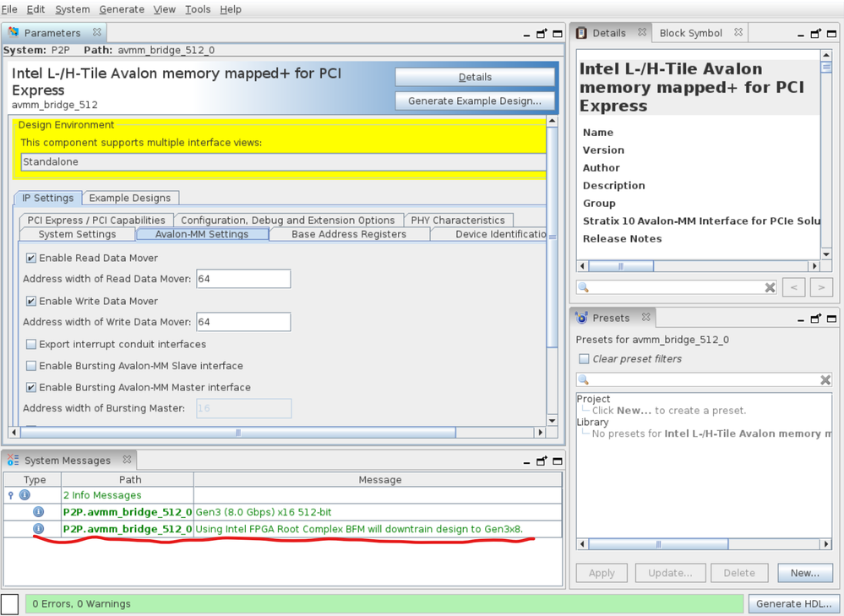Open the View menu
Viewport: 844px width, 616px height.
tap(164, 9)
